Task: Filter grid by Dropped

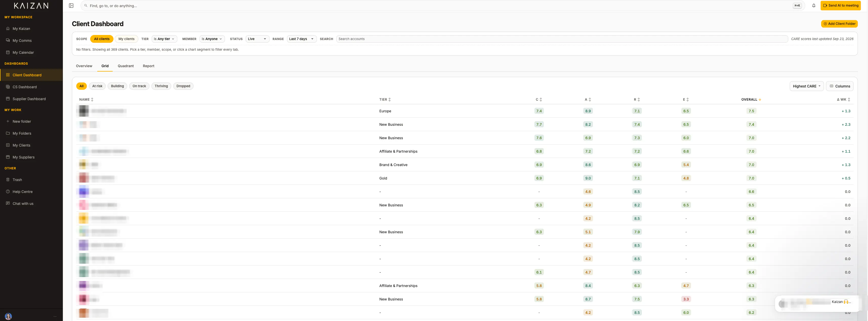Action: (183, 86)
